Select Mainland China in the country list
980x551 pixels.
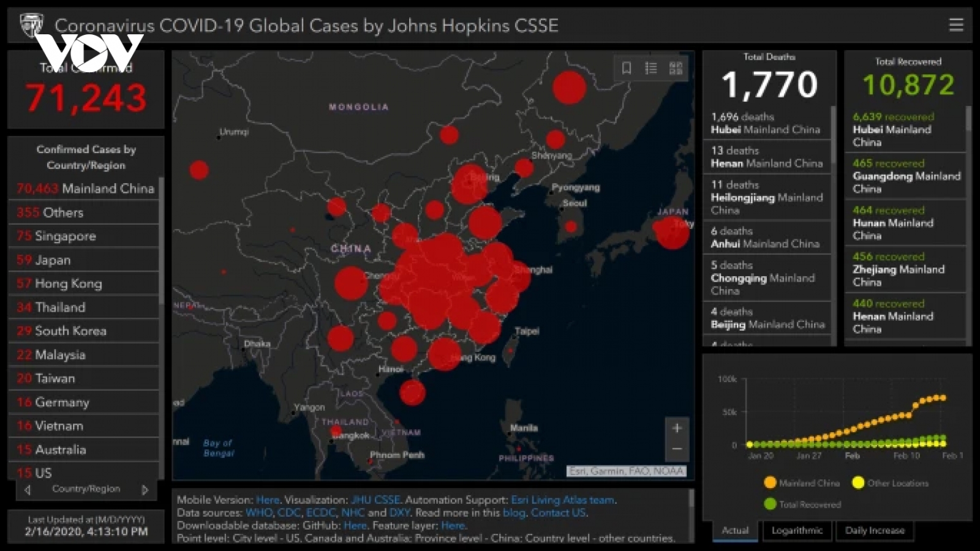pos(84,189)
